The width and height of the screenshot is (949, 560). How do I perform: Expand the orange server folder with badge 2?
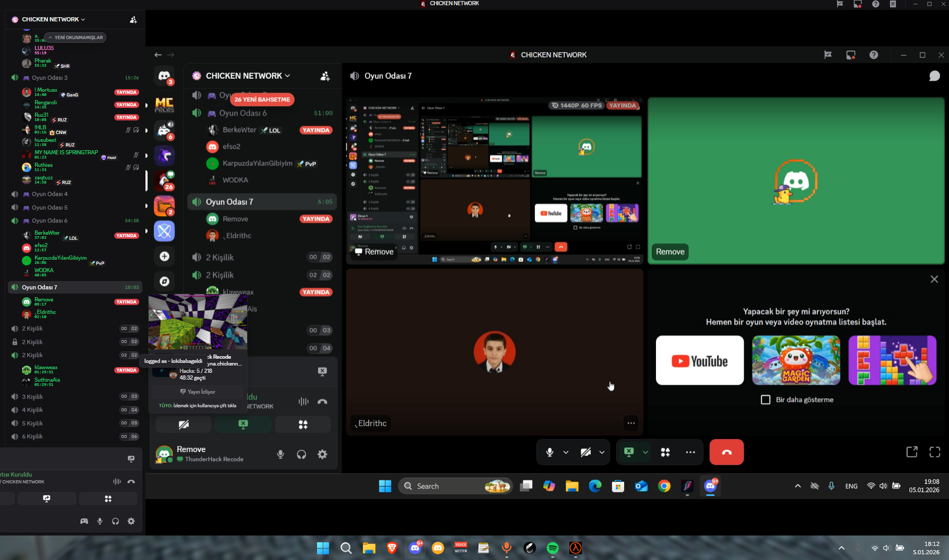tap(164, 206)
